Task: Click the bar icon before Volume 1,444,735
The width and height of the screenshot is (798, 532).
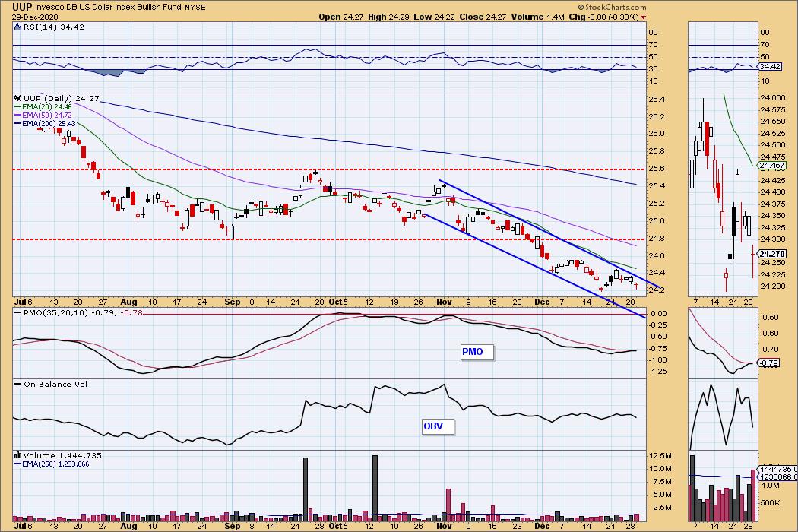Action: click(17, 456)
